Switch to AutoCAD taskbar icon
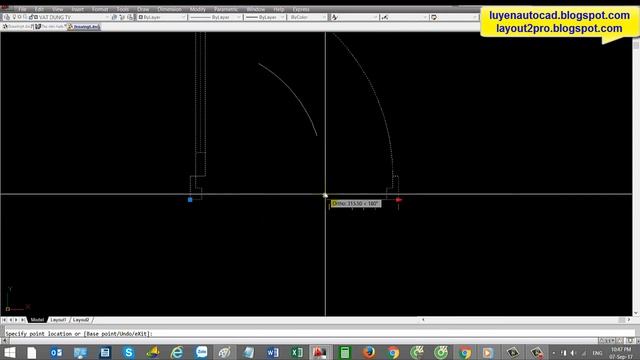The image size is (640, 360). (320, 352)
